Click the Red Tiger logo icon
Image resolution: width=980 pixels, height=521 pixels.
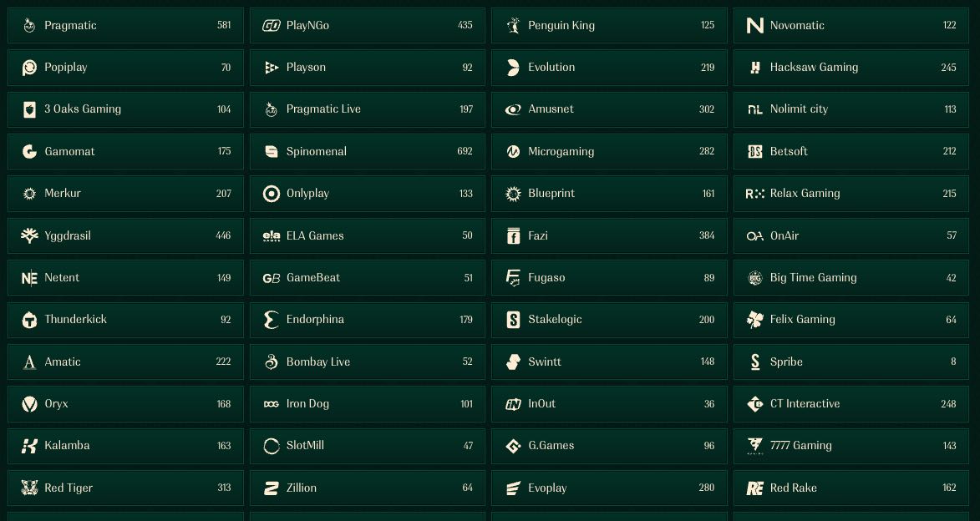click(29, 488)
